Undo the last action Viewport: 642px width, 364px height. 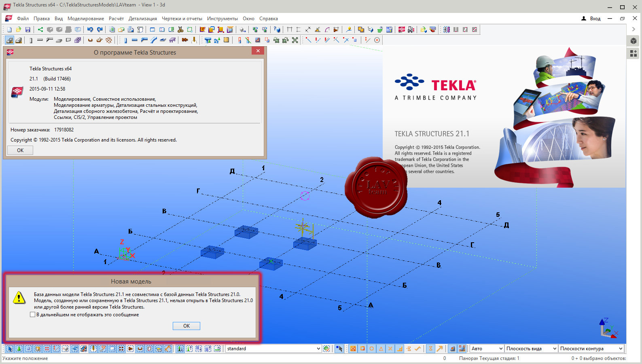click(x=90, y=30)
